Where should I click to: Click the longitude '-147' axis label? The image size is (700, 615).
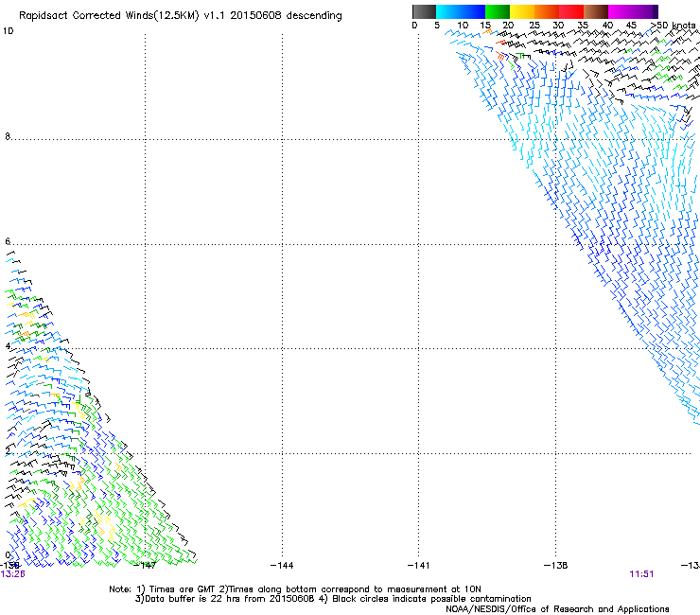point(145,566)
